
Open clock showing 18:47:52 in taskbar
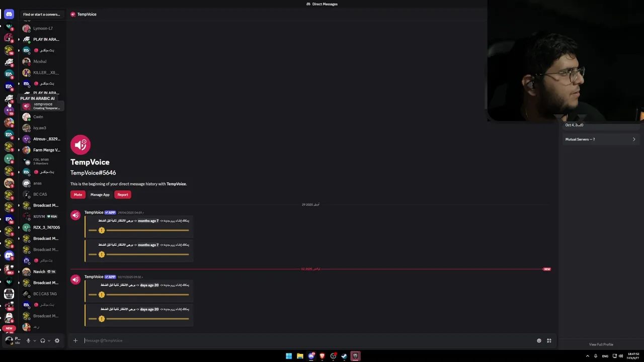tap(633, 355)
